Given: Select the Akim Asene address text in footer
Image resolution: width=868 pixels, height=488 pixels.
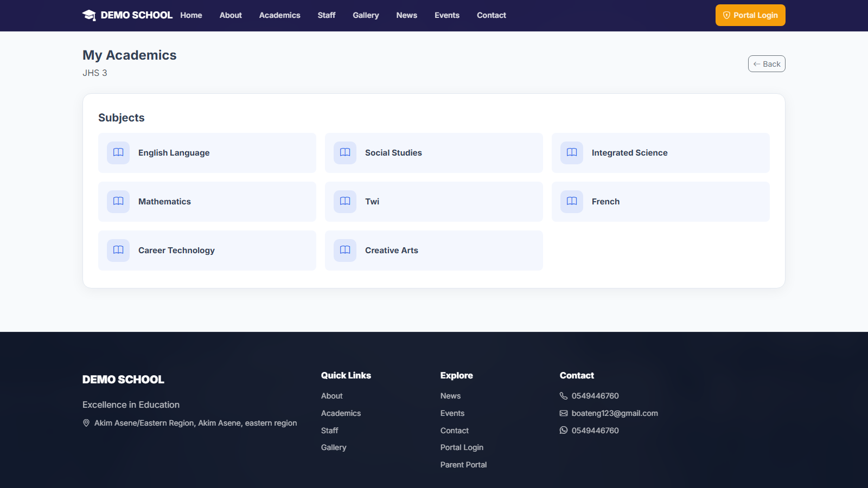Looking at the screenshot, I should [x=195, y=423].
